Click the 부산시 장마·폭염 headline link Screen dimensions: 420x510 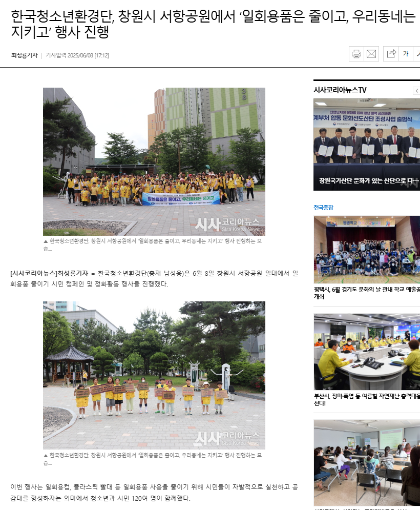click(367, 399)
